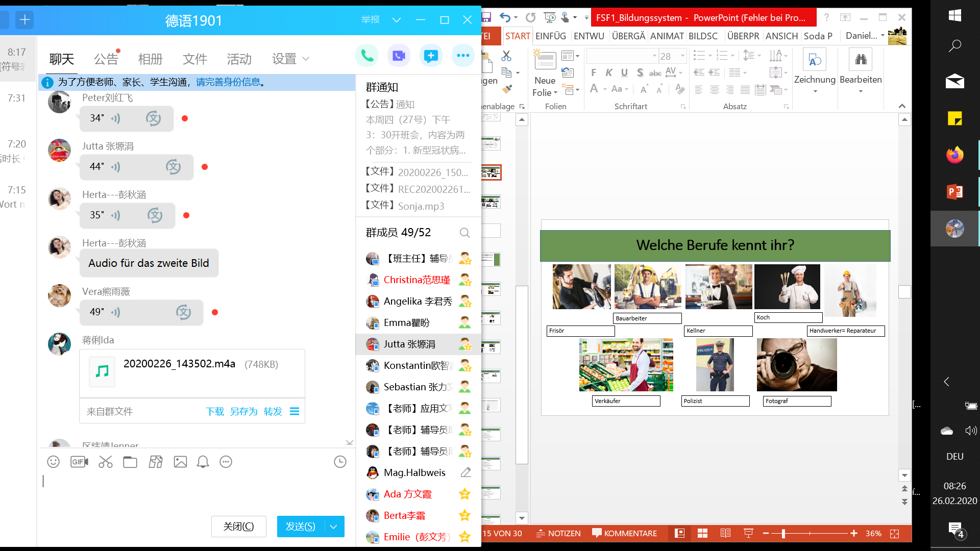Toggle the NOTIZEN pane in the status bar
Viewport: 980px width, 551px height.
click(558, 534)
